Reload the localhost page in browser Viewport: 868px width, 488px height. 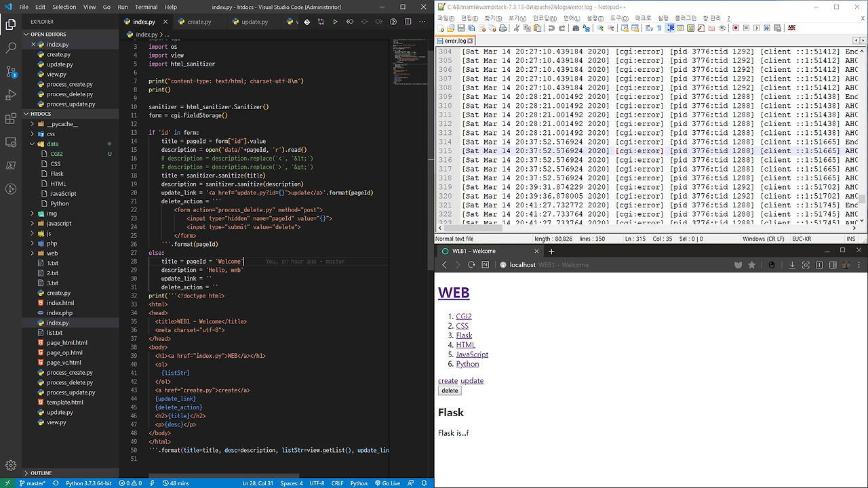pos(471,265)
